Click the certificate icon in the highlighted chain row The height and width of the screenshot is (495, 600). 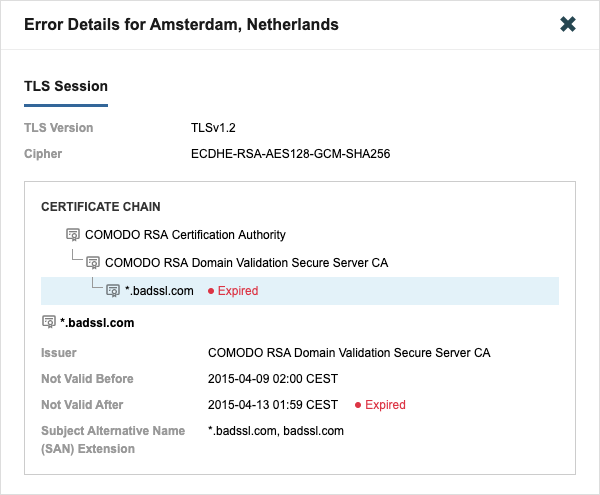[x=113, y=291]
